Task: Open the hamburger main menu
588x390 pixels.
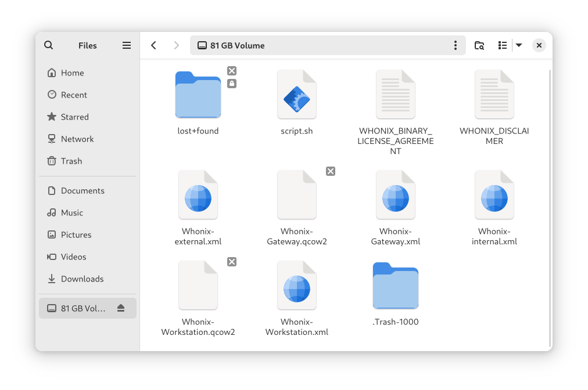Action: [x=127, y=45]
